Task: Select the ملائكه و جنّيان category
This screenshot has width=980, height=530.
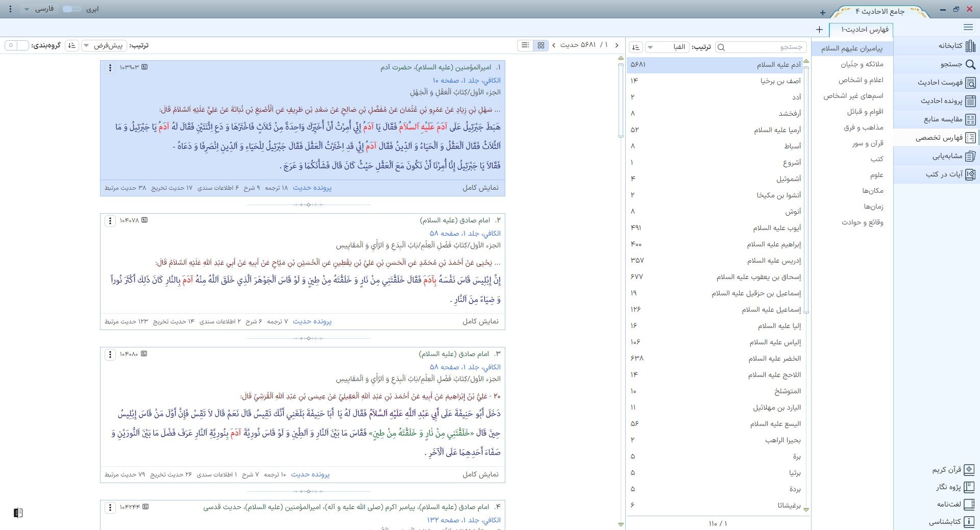Action: (x=862, y=64)
